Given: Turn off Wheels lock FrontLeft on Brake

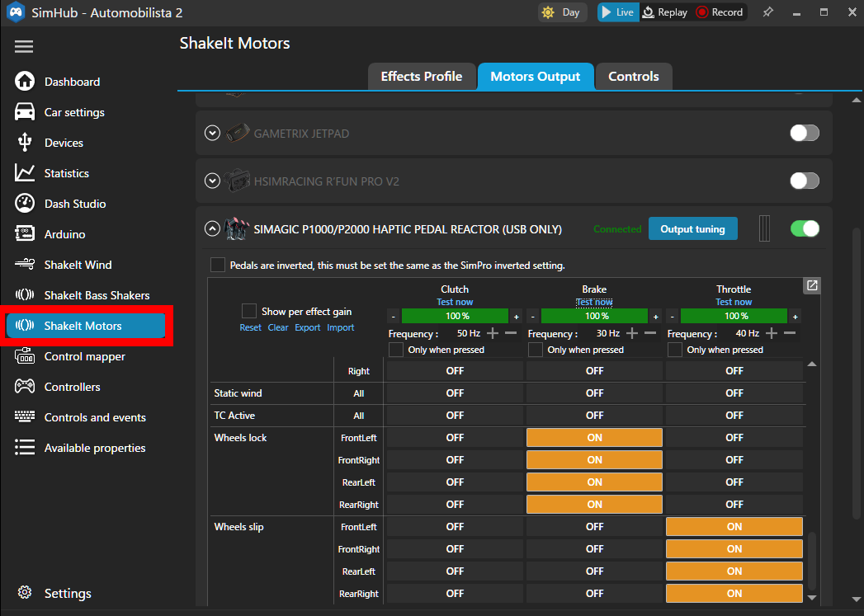Looking at the screenshot, I should click(594, 438).
